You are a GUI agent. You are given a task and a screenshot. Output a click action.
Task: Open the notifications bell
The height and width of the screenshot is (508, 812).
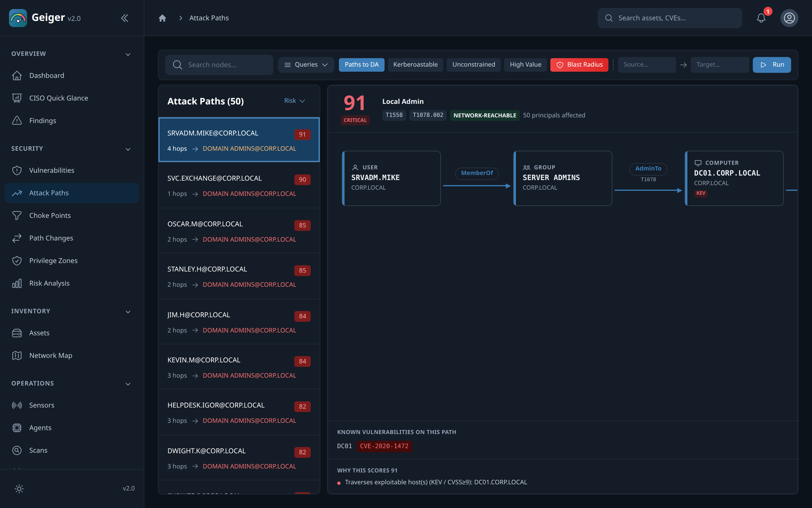point(761,18)
